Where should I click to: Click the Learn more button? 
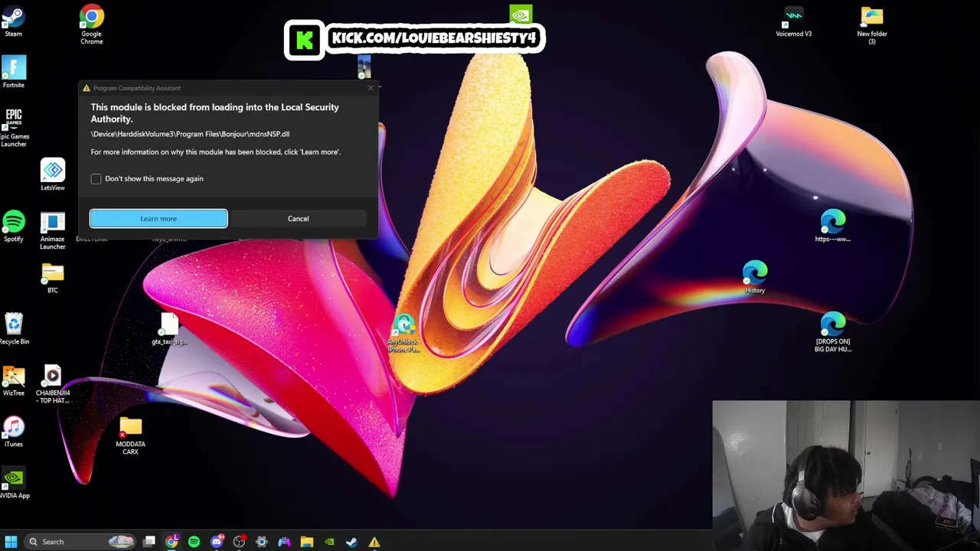(158, 219)
